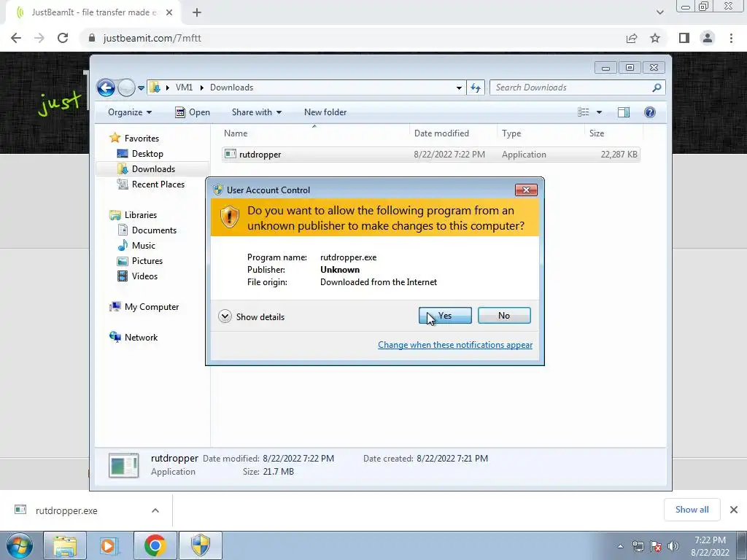The height and width of the screenshot is (560, 747).
Task: Expand Show details in UAC dialog
Action: click(251, 316)
